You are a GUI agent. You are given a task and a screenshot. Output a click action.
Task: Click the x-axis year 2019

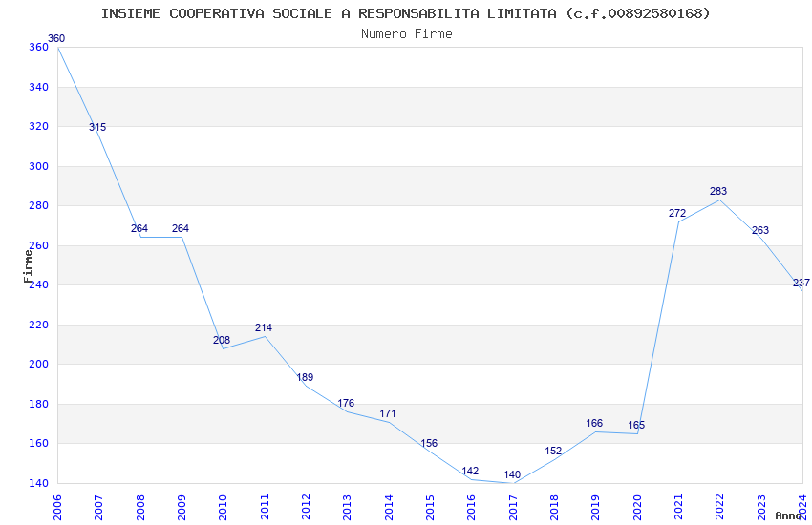[596, 507]
